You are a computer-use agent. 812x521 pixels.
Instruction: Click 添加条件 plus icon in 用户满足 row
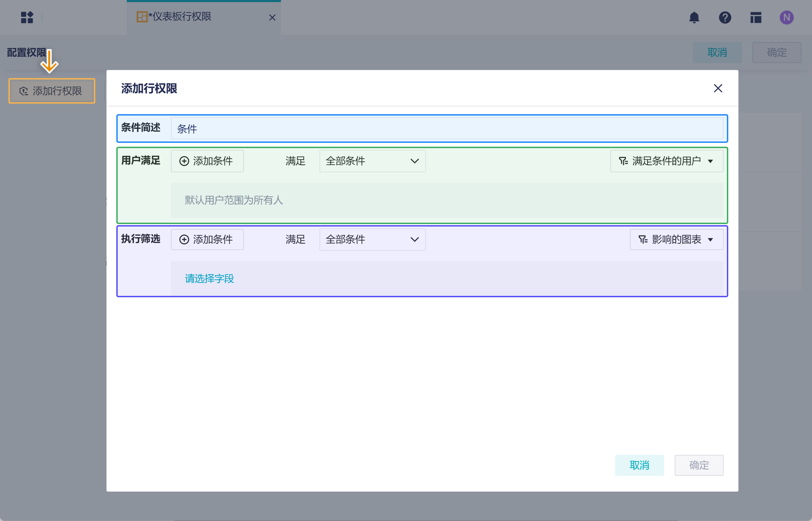click(x=184, y=161)
